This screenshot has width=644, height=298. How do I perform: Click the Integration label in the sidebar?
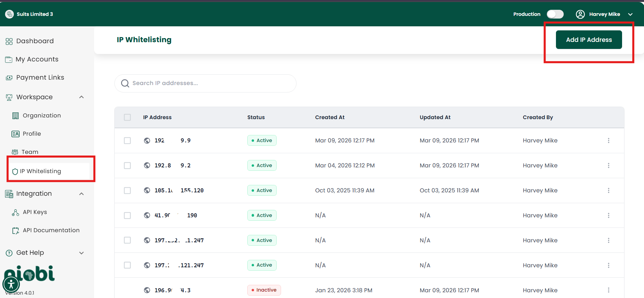point(34,194)
